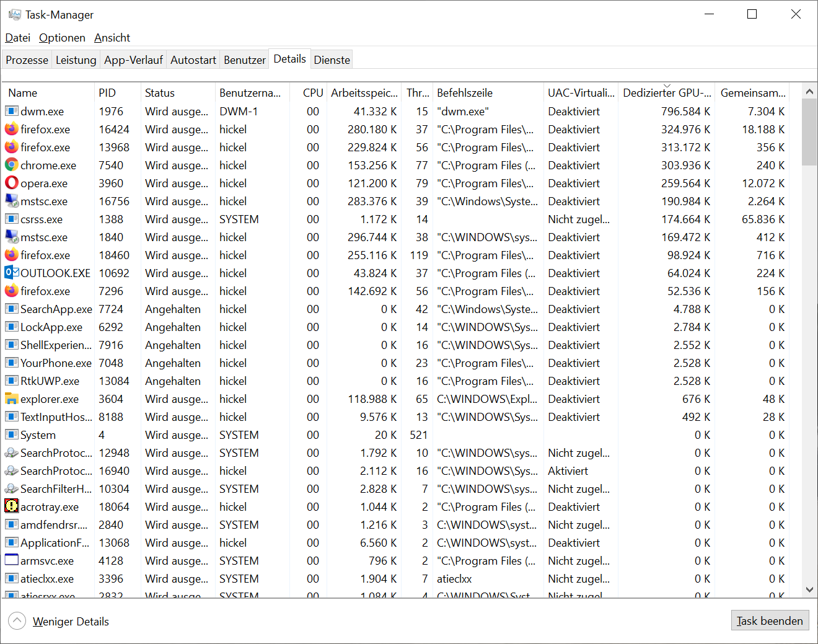Click Firefox icon for PID 16424
This screenshot has height=644, width=818.
click(12, 130)
